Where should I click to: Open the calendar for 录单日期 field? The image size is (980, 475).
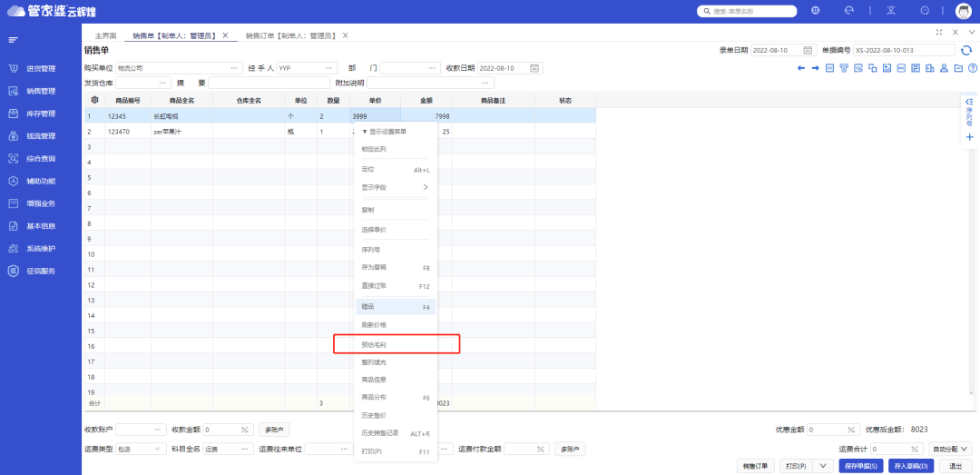pos(808,50)
